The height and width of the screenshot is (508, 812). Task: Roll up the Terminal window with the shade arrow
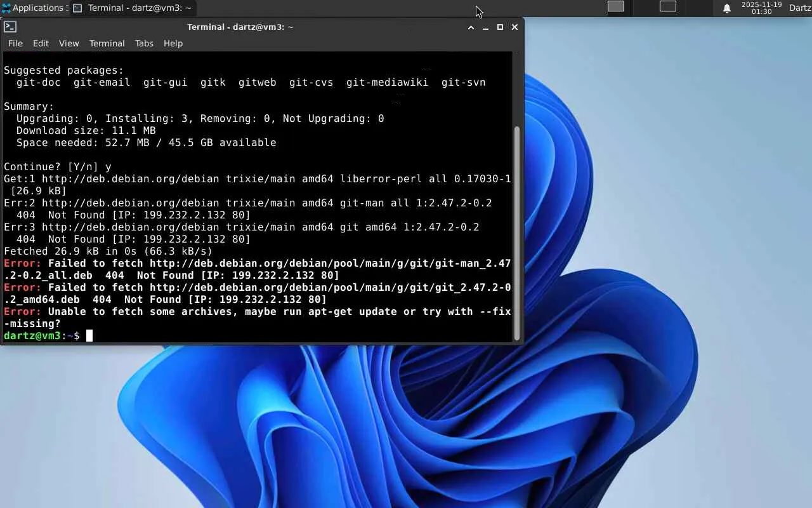coord(471,27)
